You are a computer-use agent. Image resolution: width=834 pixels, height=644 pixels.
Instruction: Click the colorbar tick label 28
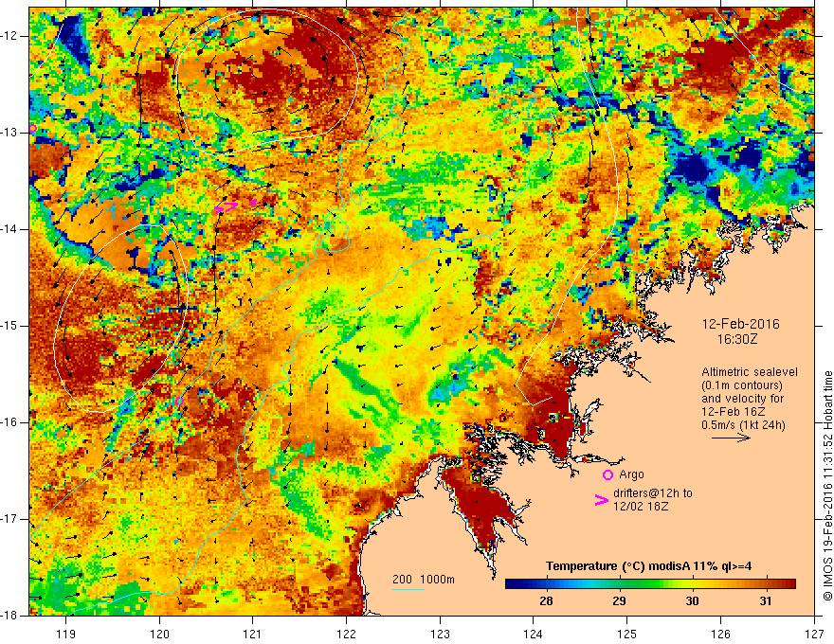click(x=546, y=601)
